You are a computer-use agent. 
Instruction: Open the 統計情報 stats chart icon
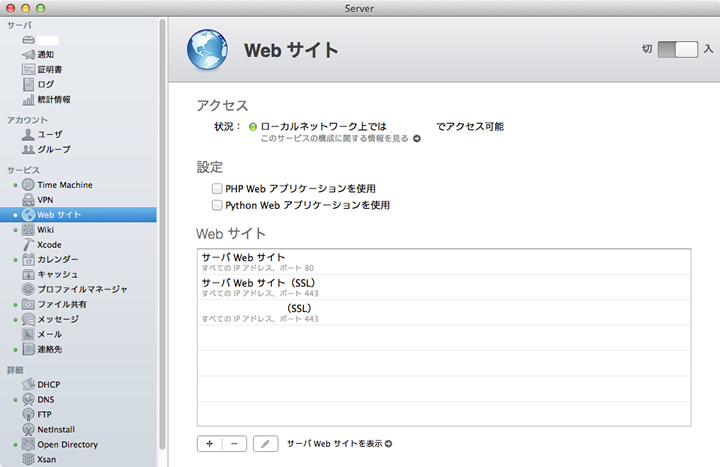[x=28, y=100]
